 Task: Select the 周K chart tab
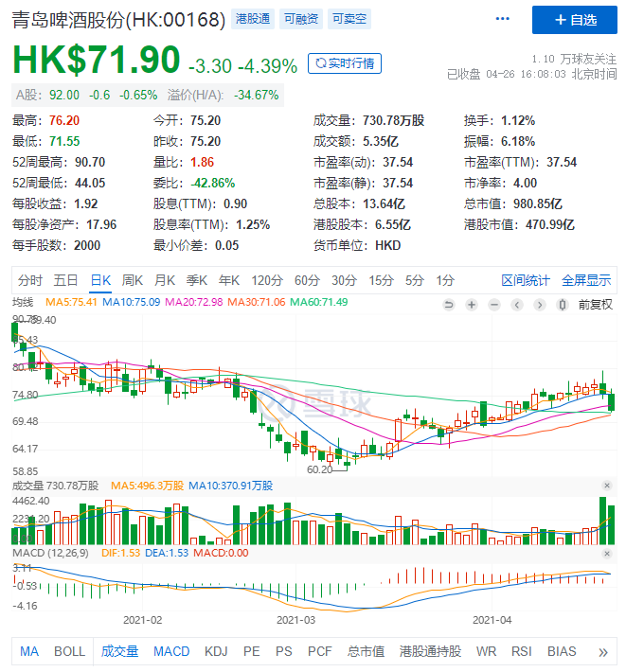[132, 280]
